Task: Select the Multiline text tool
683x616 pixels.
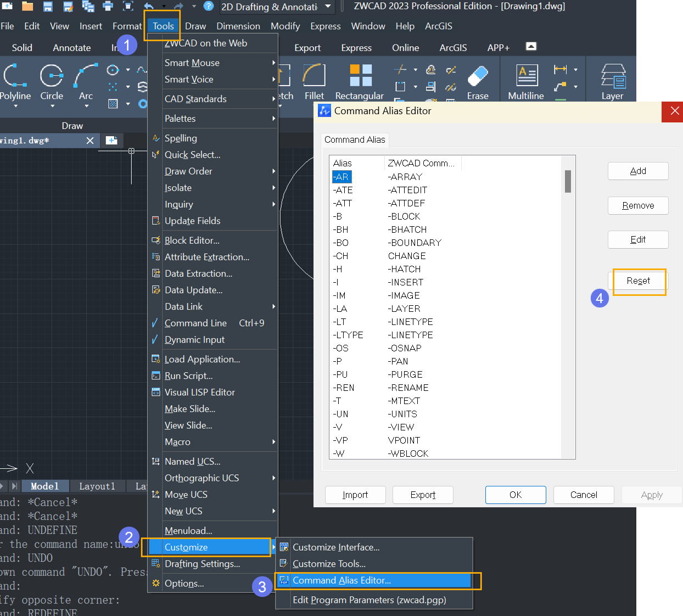Action: pos(526,82)
